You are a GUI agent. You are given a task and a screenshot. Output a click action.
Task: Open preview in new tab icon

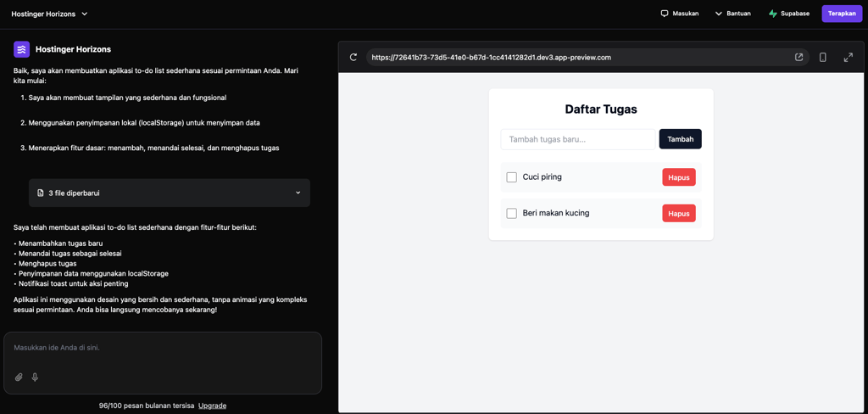(x=798, y=57)
